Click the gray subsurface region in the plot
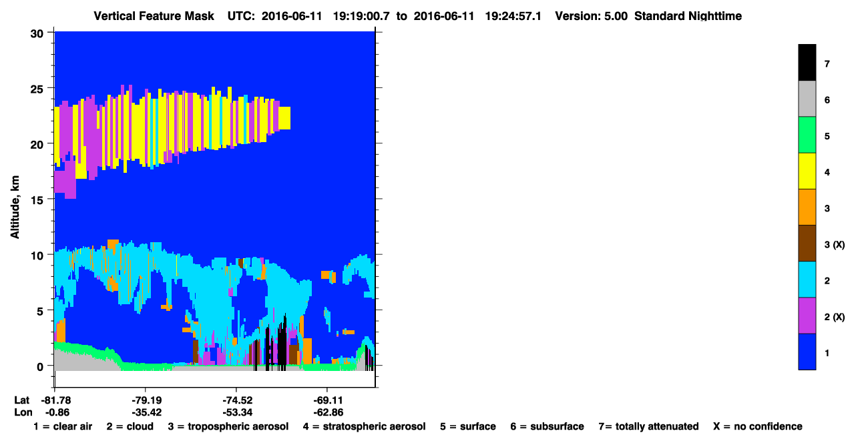 pyautogui.click(x=80, y=361)
